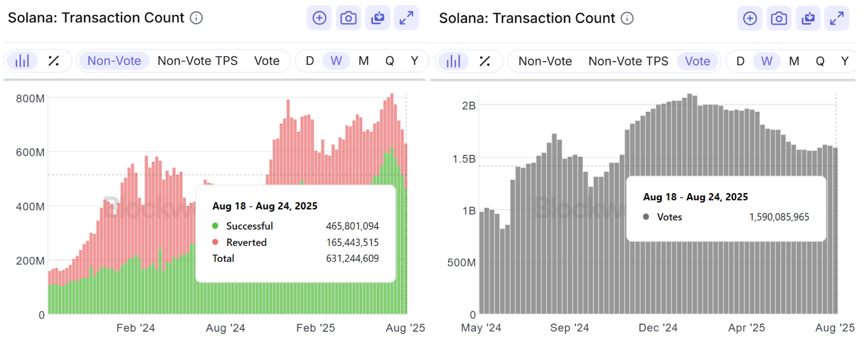Select yearly interval Y on right chart
The image size is (868, 345).
coord(845,61)
